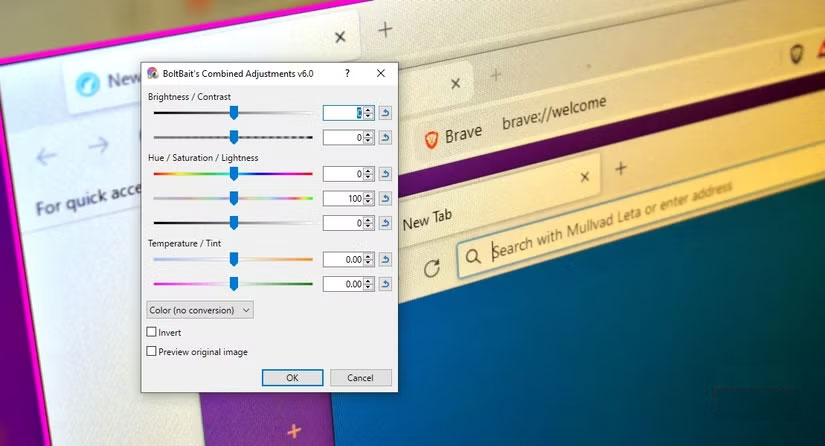Viewport: 825px width, 446px height.
Task: Open the Color (no conversion) dropdown
Action: (x=200, y=310)
